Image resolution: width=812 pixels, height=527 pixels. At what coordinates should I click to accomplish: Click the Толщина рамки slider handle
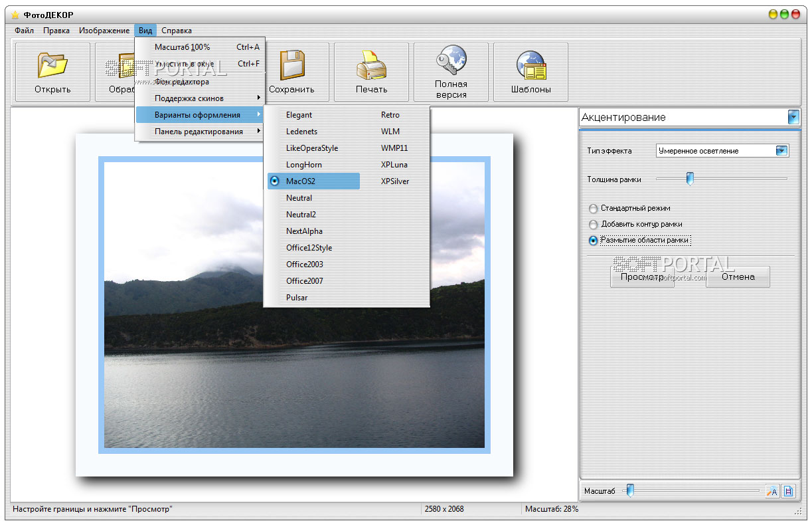point(690,179)
